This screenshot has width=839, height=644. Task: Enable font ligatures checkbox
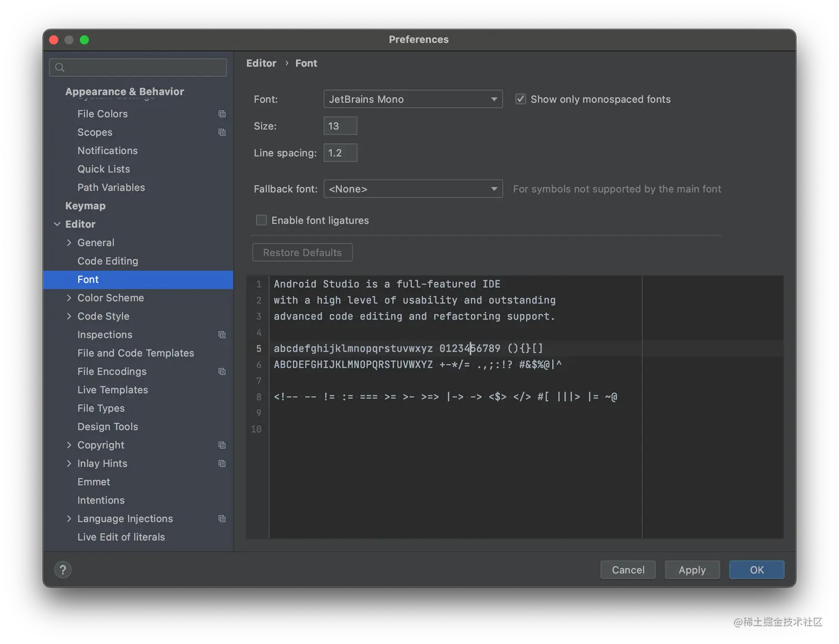click(261, 220)
